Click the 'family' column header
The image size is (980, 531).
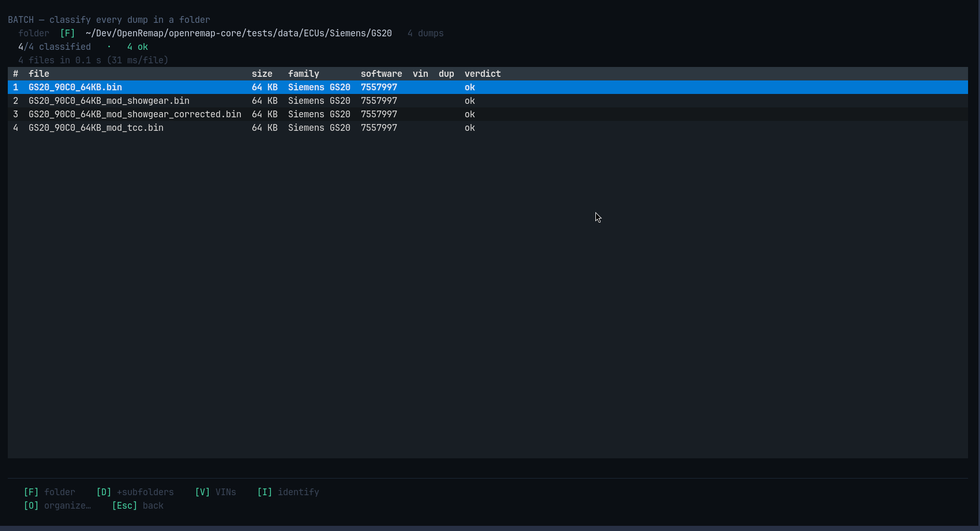(304, 74)
